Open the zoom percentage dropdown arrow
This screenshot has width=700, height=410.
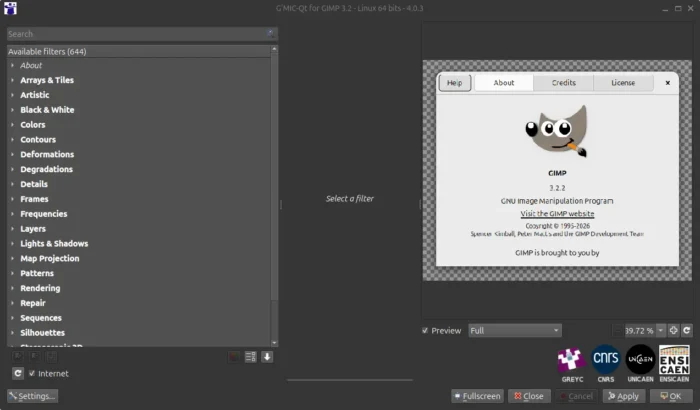coord(661,331)
